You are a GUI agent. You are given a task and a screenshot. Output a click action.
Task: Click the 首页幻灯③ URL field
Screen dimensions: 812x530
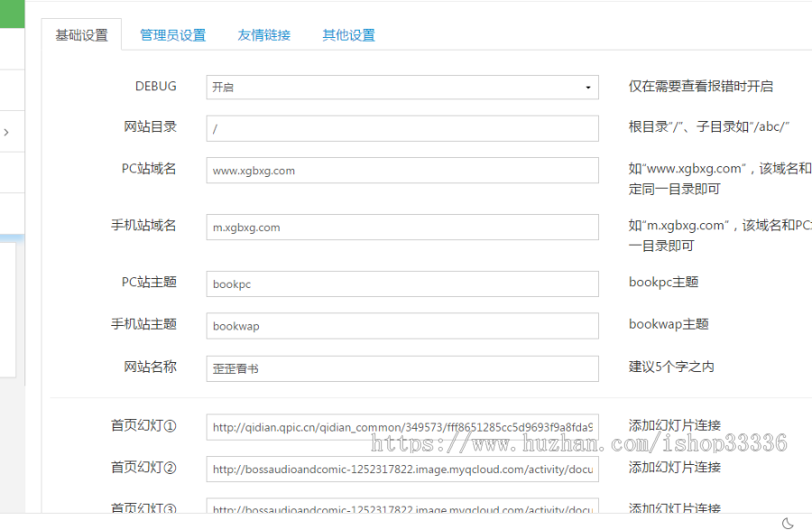[x=401, y=507]
